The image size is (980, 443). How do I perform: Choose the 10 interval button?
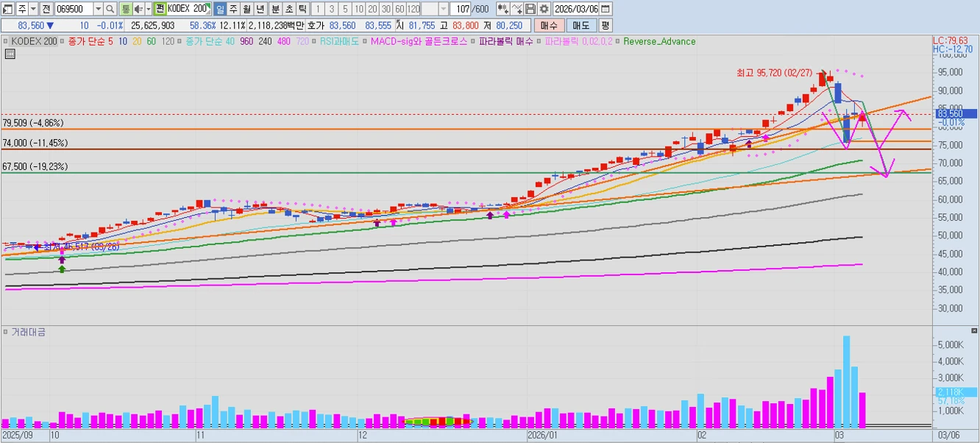coord(358,9)
